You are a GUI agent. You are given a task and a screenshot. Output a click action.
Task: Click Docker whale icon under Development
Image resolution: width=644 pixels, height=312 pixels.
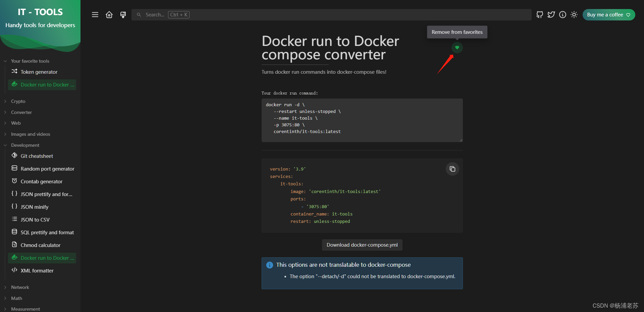pos(14,257)
